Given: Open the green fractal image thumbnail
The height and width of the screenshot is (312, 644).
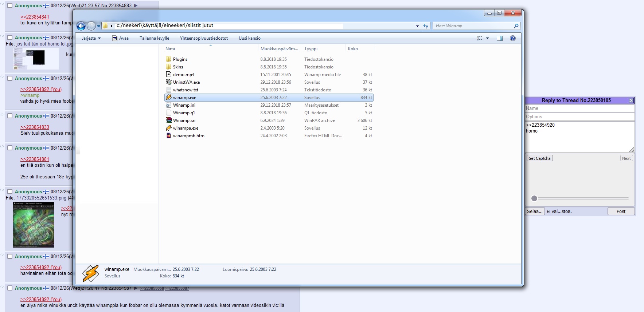Looking at the screenshot, I should [34, 225].
